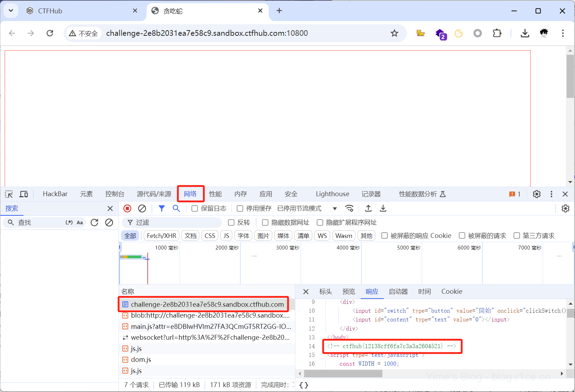Click pretty print braces icon
This screenshot has height=392, width=575.
304,385
